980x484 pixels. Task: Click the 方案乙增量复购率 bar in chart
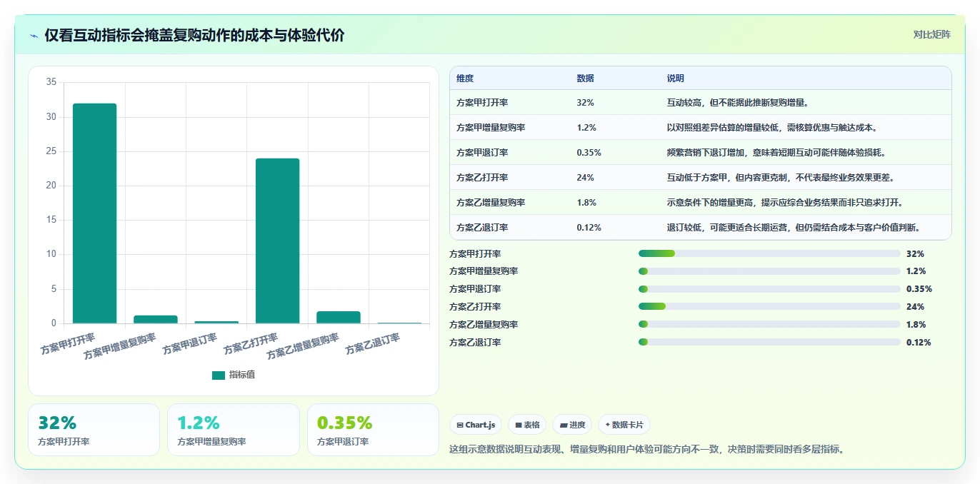[339, 317]
